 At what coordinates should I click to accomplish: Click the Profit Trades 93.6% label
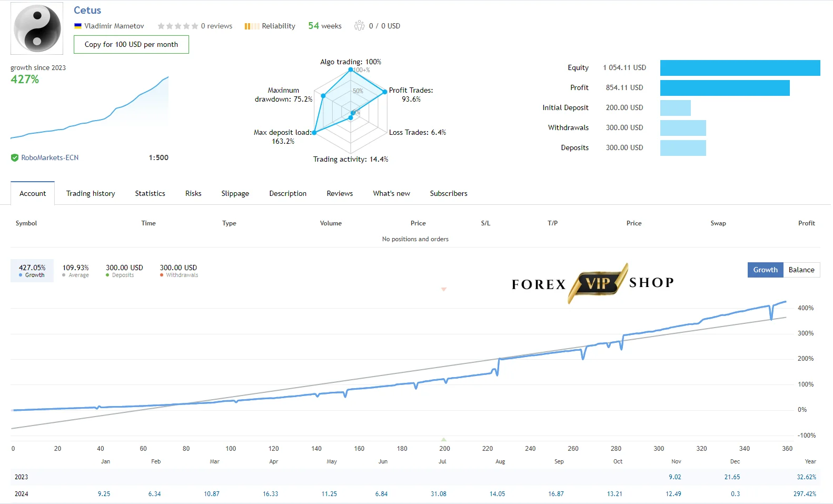click(x=411, y=95)
